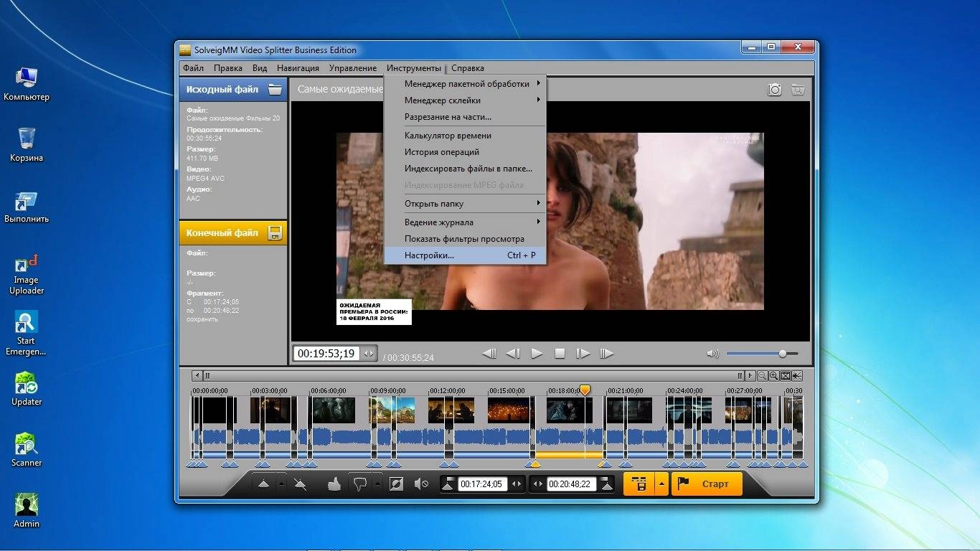The image size is (980, 551).
Task: Set fragment start marker icon left of 00:17:24;05
Action: pyautogui.click(x=448, y=484)
